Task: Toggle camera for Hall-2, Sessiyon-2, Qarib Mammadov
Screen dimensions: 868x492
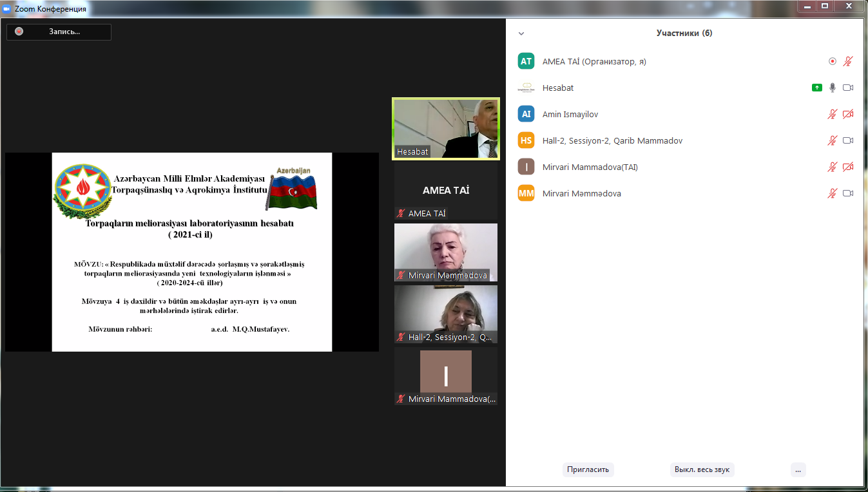Action: point(848,140)
